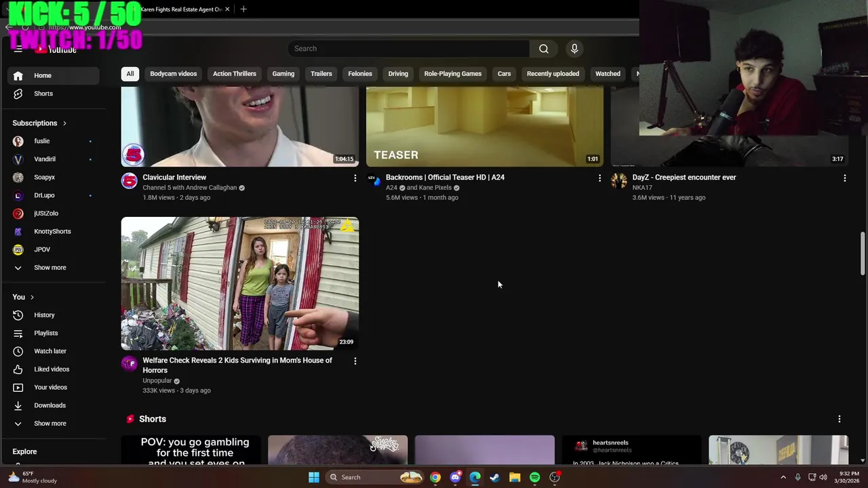Open the YouTube hamburger guide menu
This screenshot has width=868, height=488.
(x=18, y=49)
